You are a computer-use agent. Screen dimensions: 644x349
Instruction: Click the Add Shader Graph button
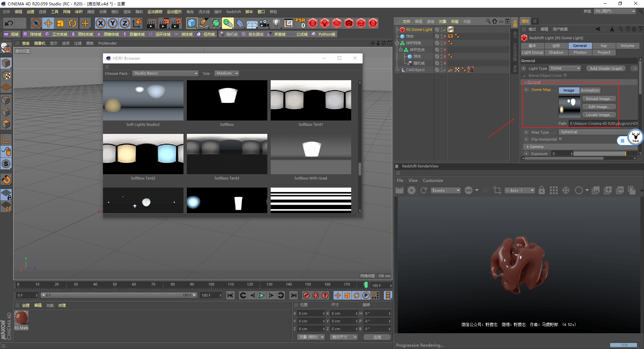click(x=606, y=68)
